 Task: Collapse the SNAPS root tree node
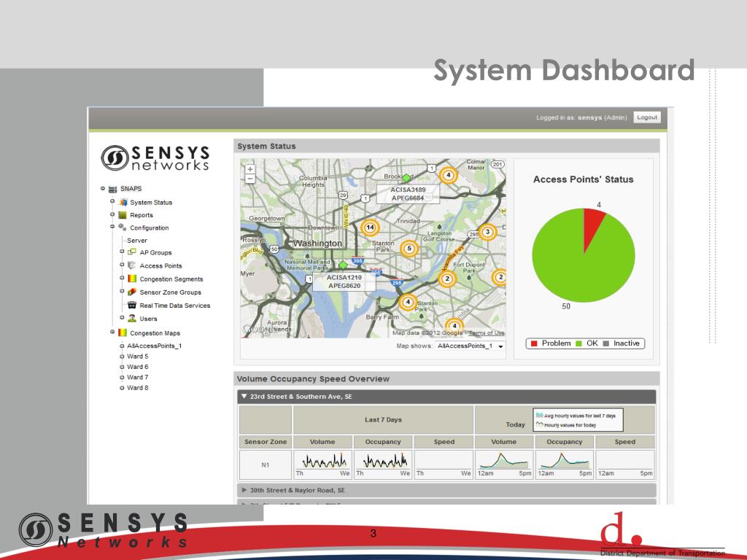tap(102, 189)
